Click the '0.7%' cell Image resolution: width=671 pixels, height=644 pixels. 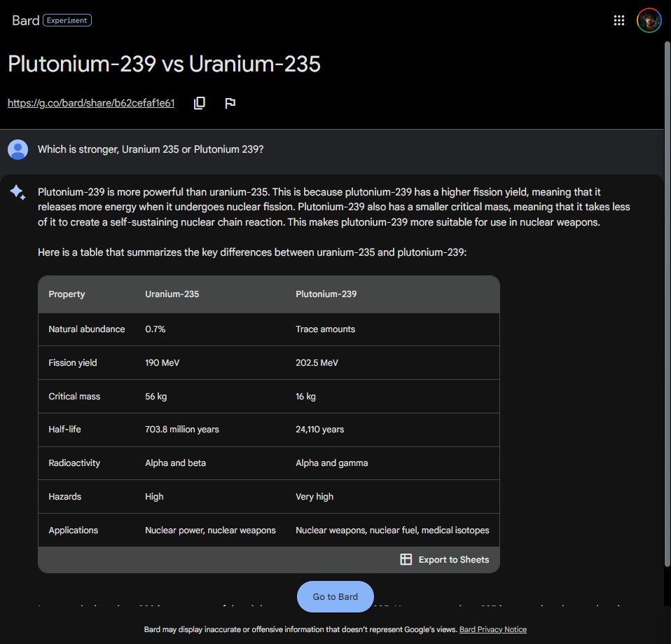pos(155,329)
